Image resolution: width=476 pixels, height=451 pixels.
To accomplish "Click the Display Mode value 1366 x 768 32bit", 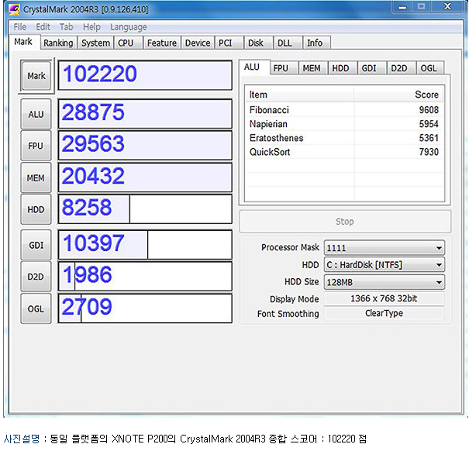I will point(384,298).
